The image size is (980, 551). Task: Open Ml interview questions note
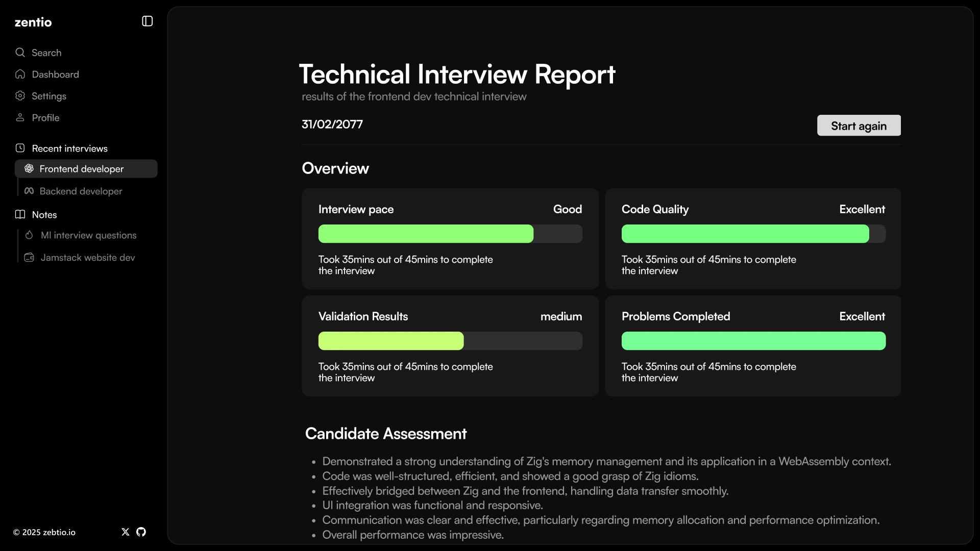click(88, 235)
